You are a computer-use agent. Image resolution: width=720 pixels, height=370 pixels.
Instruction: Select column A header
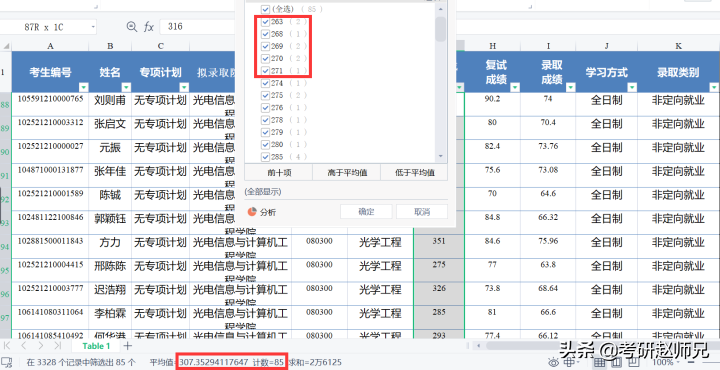click(50, 46)
